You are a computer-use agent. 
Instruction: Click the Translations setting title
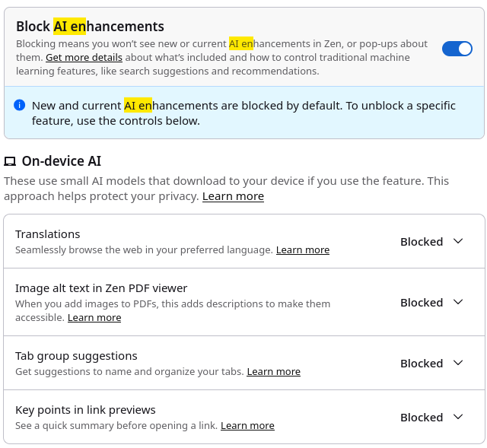click(47, 234)
